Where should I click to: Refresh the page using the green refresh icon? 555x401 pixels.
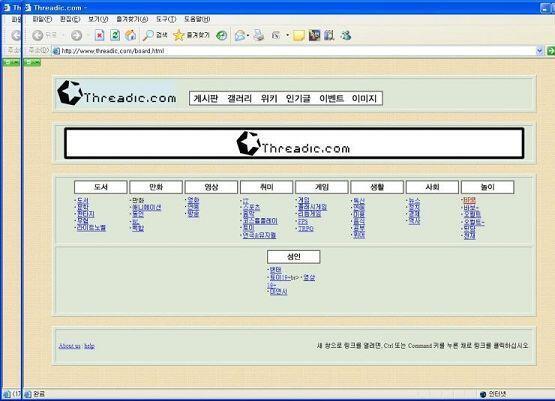click(x=115, y=35)
